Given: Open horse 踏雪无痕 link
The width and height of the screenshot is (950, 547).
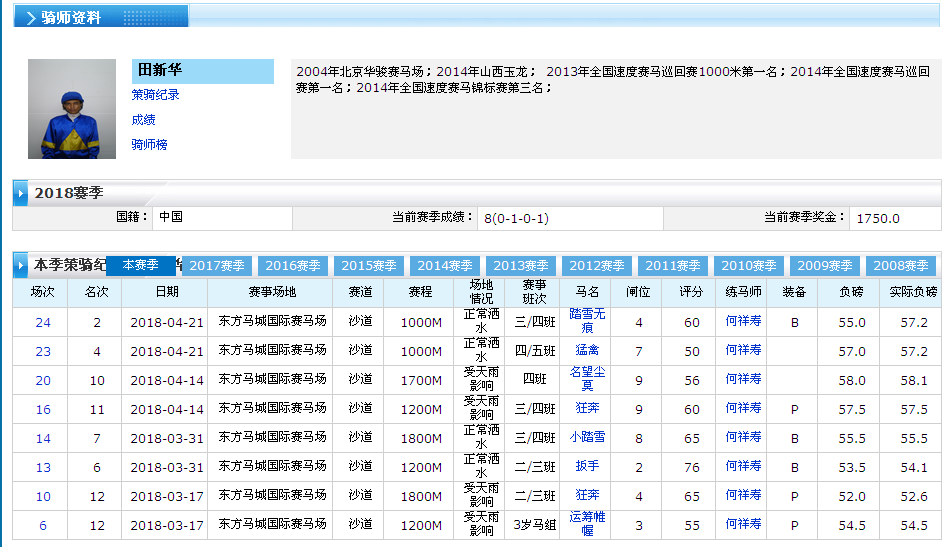Looking at the screenshot, I should [x=587, y=321].
